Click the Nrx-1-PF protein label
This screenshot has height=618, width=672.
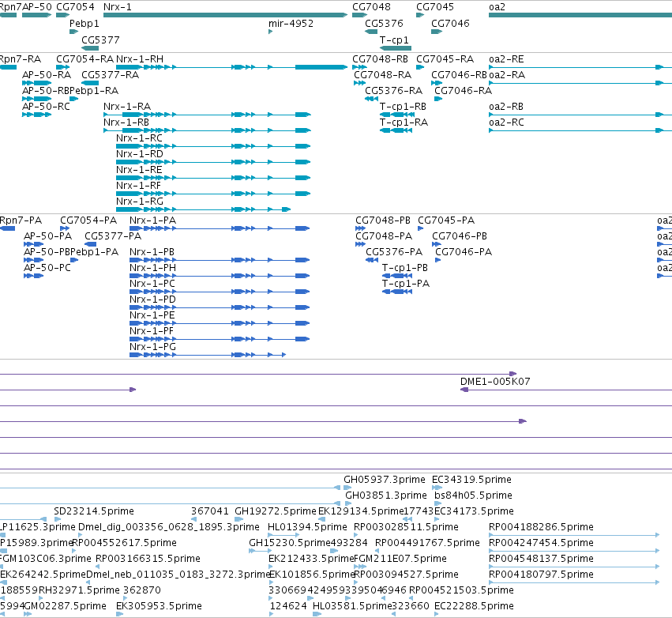tap(152, 331)
